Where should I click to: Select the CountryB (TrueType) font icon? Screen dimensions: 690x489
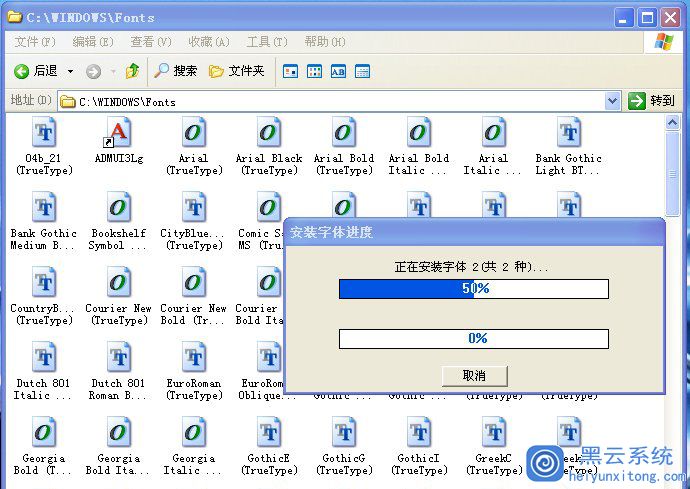coord(44,282)
